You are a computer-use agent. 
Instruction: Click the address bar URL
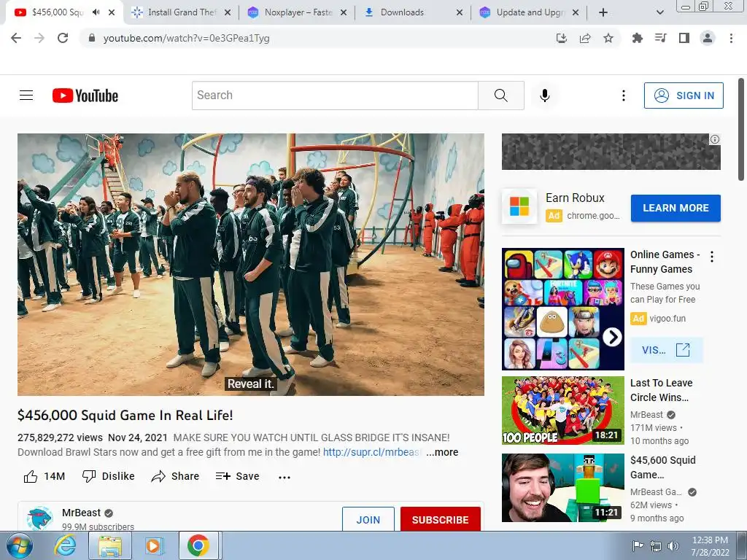coord(186,38)
